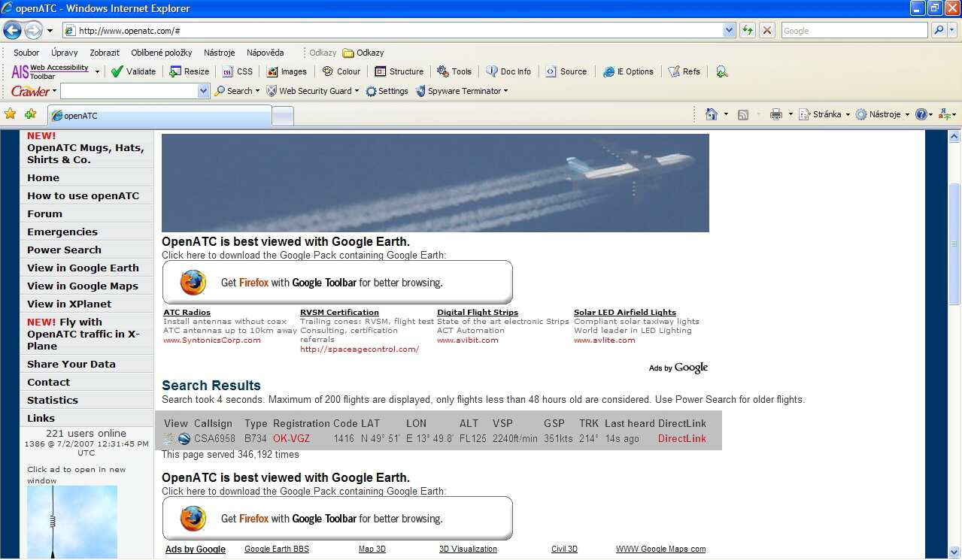Click the Statistics sidebar link
Viewport: 962px width, 560px height.
click(53, 400)
